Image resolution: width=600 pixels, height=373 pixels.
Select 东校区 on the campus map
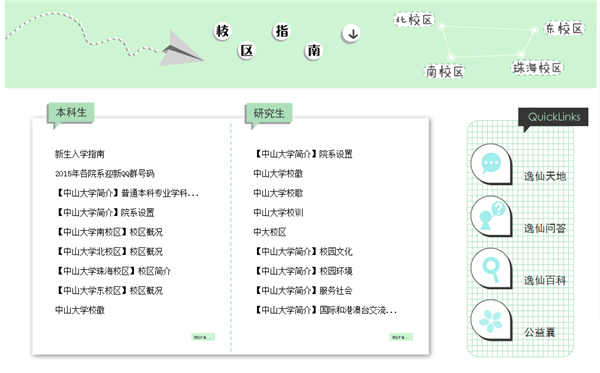coord(564,28)
